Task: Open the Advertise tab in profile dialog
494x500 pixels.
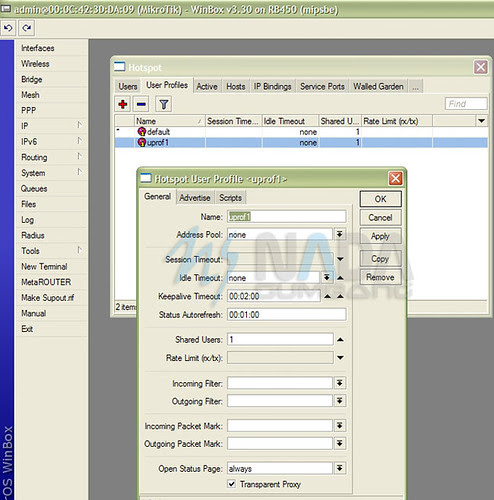Action: click(195, 198)
